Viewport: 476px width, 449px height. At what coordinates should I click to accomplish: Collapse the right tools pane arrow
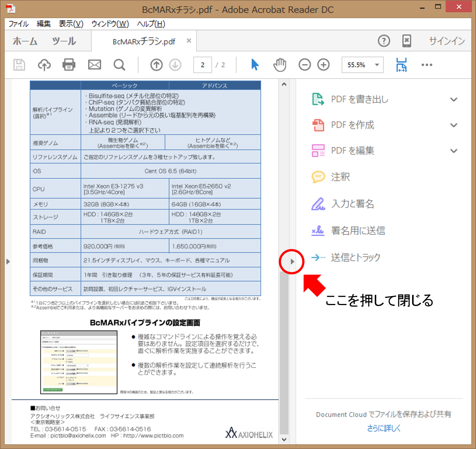point(292,261)
